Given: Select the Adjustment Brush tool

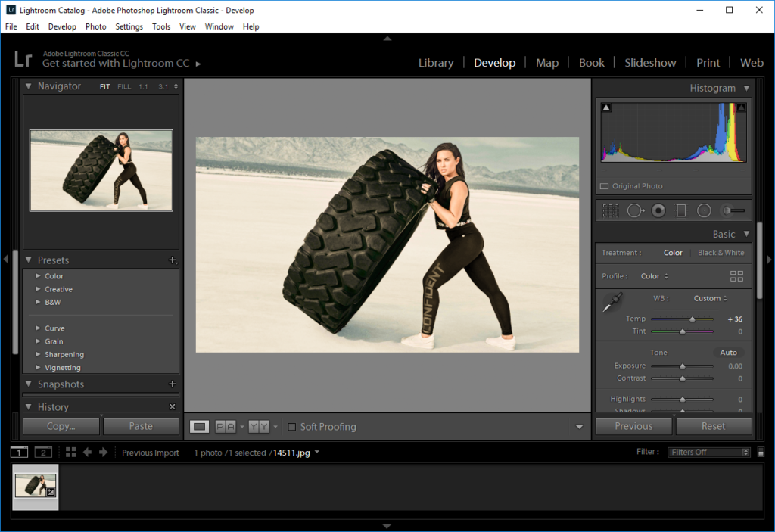Looking at the screenshot, I should click(733, 211).
